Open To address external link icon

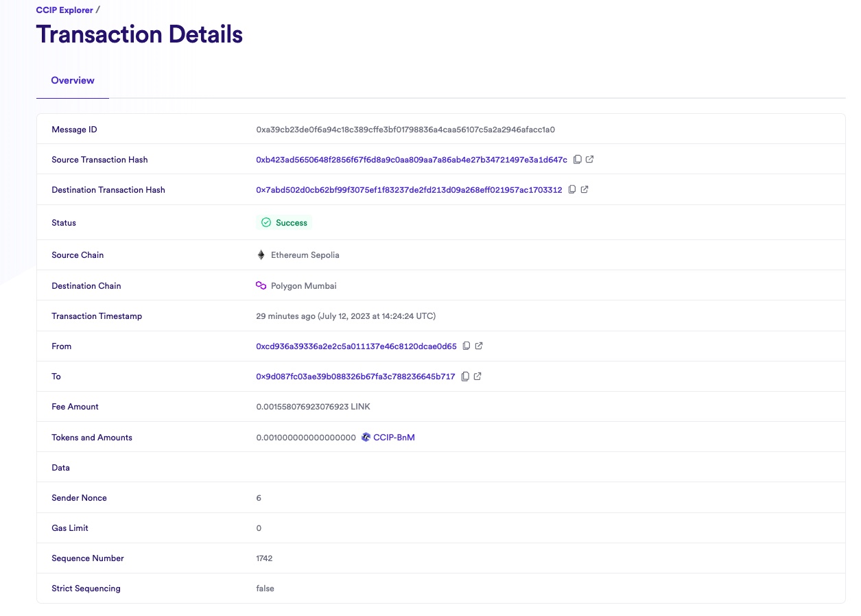coord(477,377)
